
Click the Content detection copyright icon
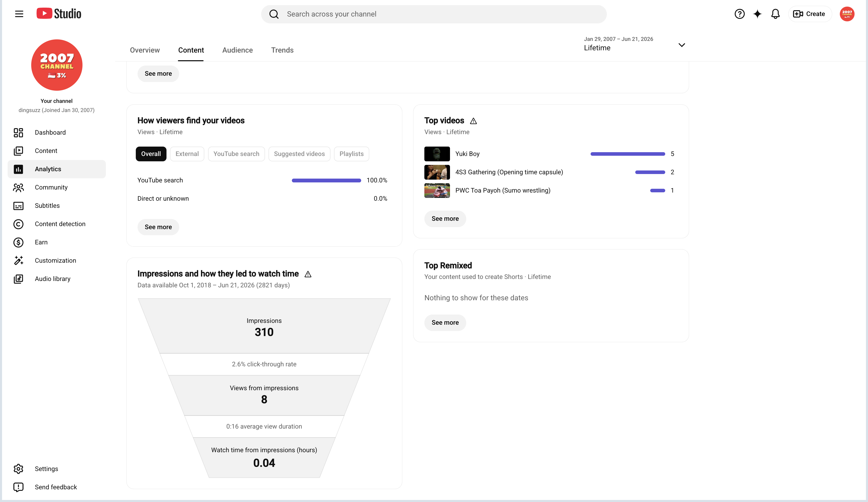[18, 224]
